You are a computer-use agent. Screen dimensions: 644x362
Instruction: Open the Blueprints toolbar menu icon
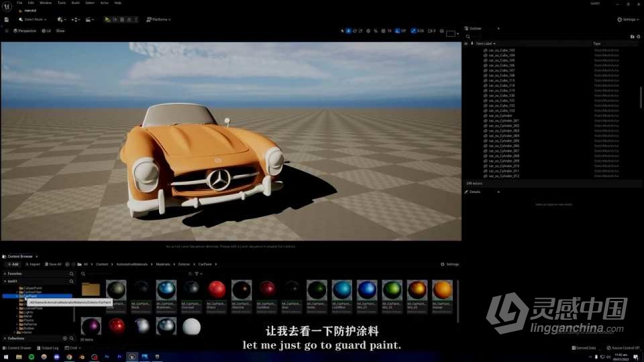[x=76, y=19]
